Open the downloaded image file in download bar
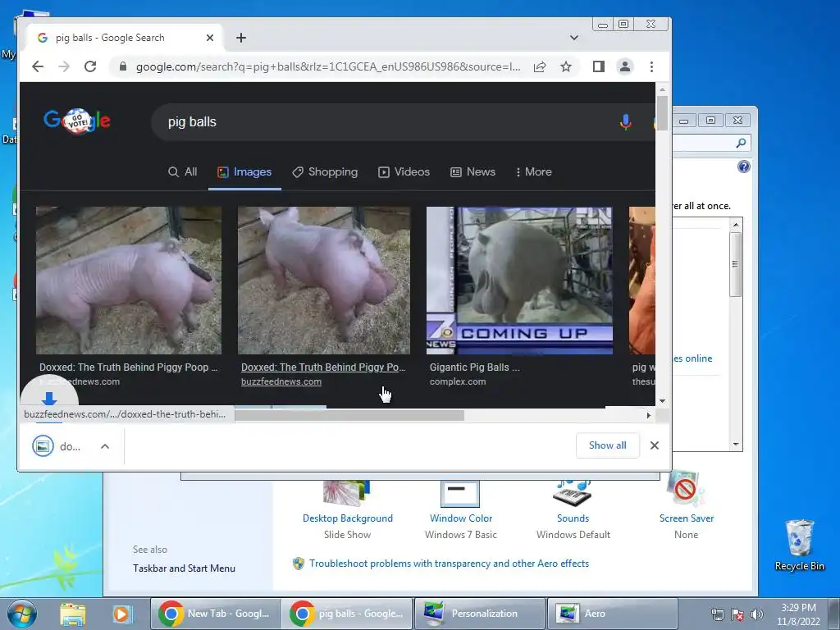Image resolution: width=840 pixels, height=630 pixels. click(x=58, y=446)
